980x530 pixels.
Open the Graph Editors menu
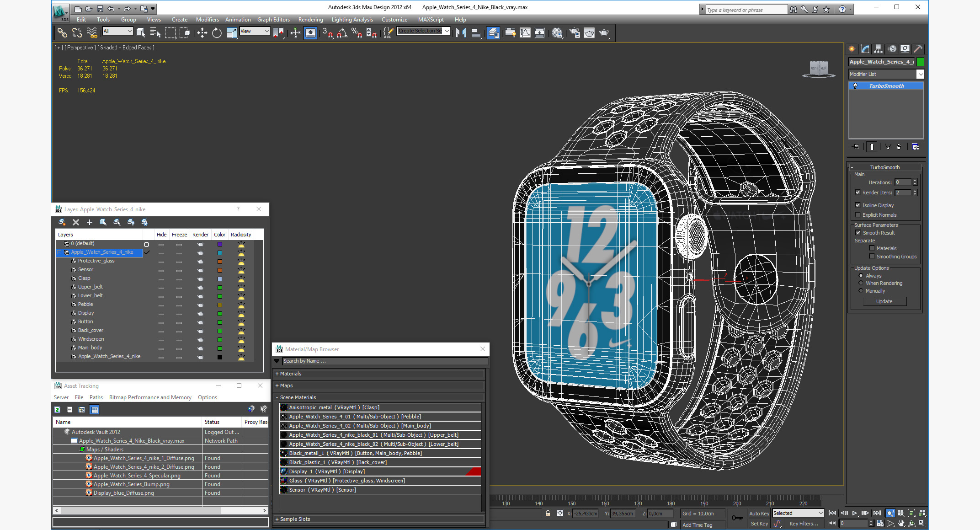coord(273,20)
